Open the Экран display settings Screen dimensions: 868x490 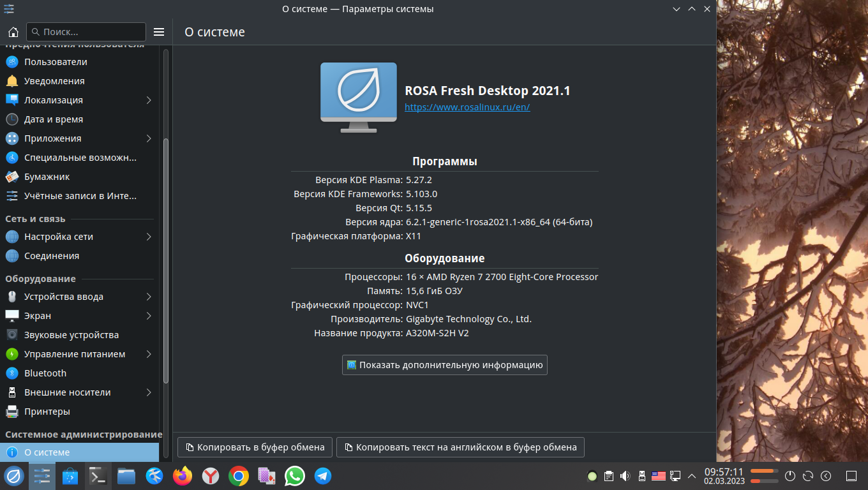(x=80, y=316)
